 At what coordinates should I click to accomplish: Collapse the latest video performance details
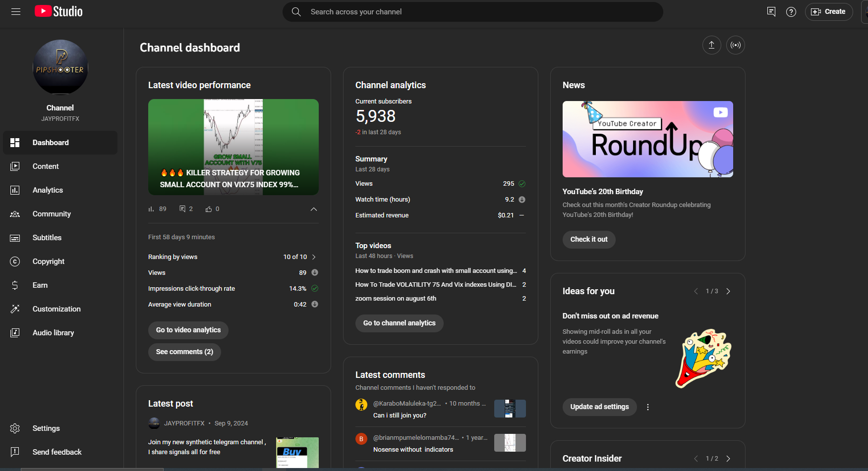tap(314, 209)
